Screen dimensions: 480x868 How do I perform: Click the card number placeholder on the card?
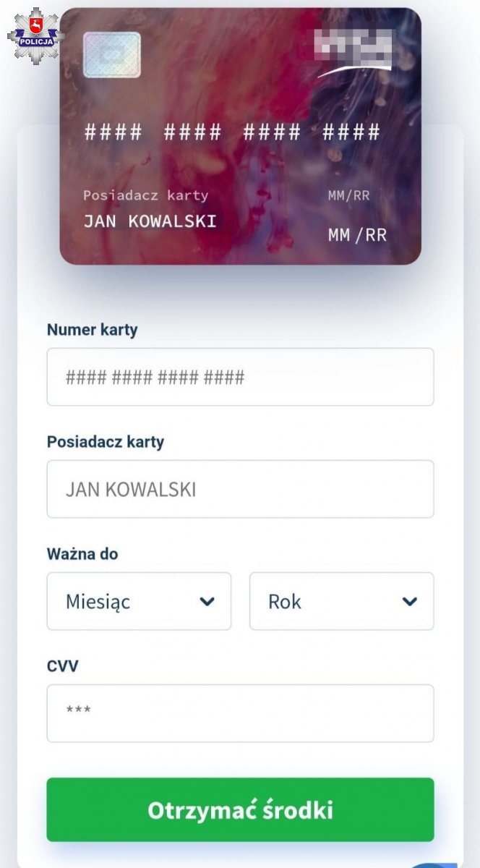coord(232,132)
